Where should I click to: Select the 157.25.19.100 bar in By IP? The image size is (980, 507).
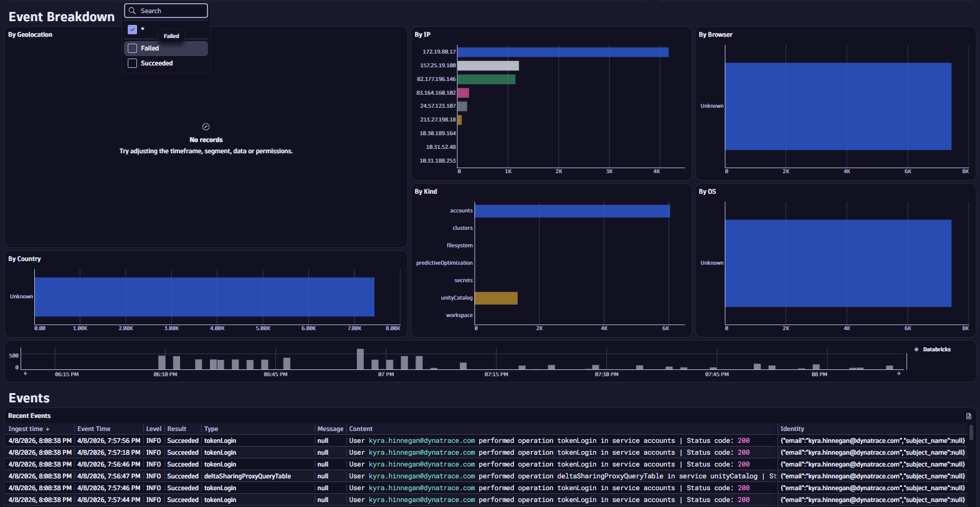[488, 65]
